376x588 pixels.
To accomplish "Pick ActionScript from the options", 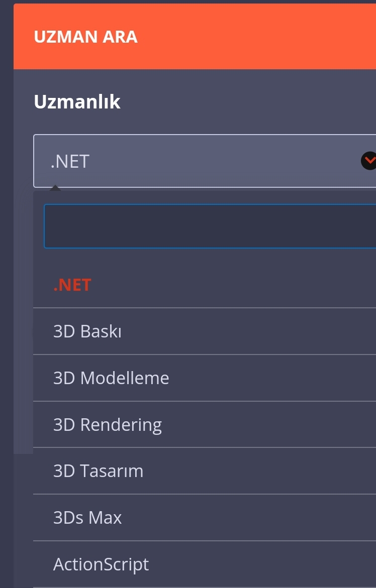I will 205,564.
